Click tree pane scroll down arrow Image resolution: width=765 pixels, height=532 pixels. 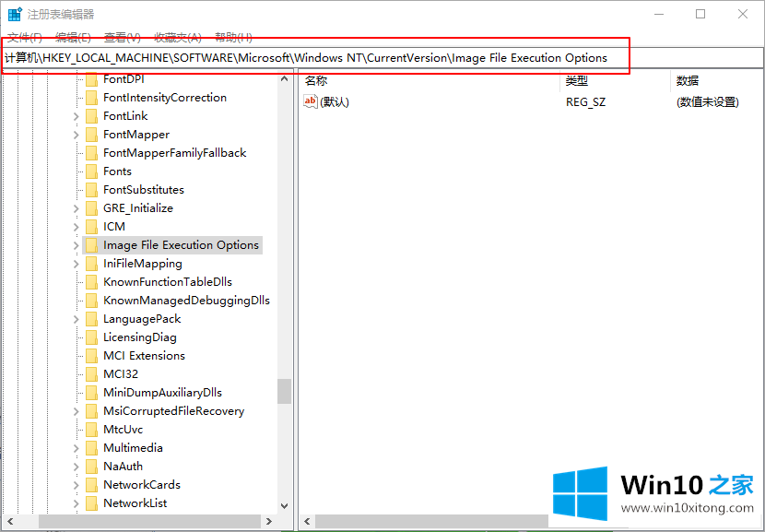click(x=285, y=506)
